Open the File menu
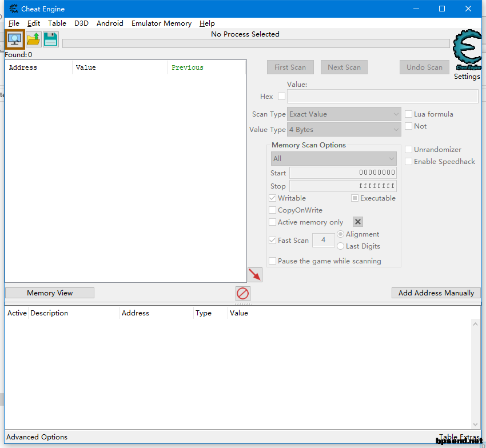The width and height of the screenshot is (486, 448). pos(14,23)
